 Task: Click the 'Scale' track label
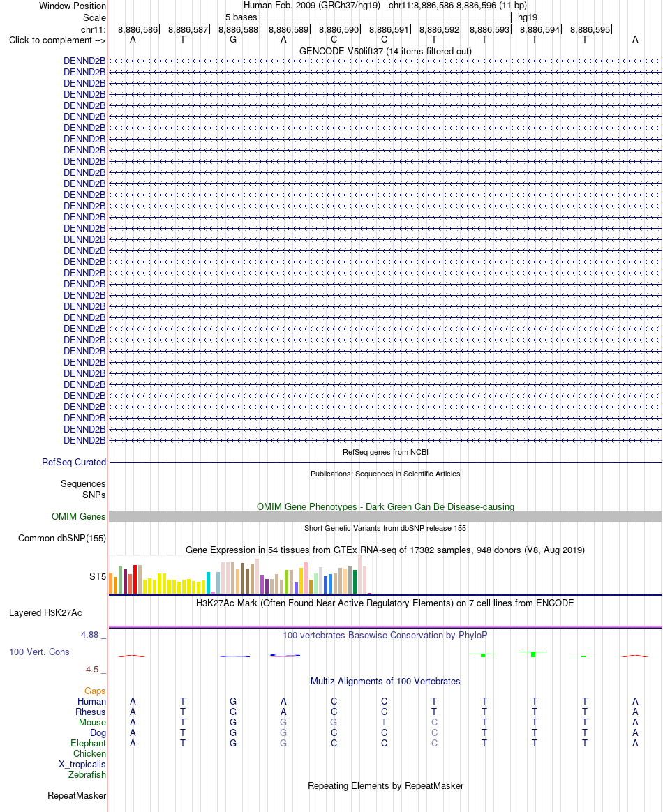94,17
